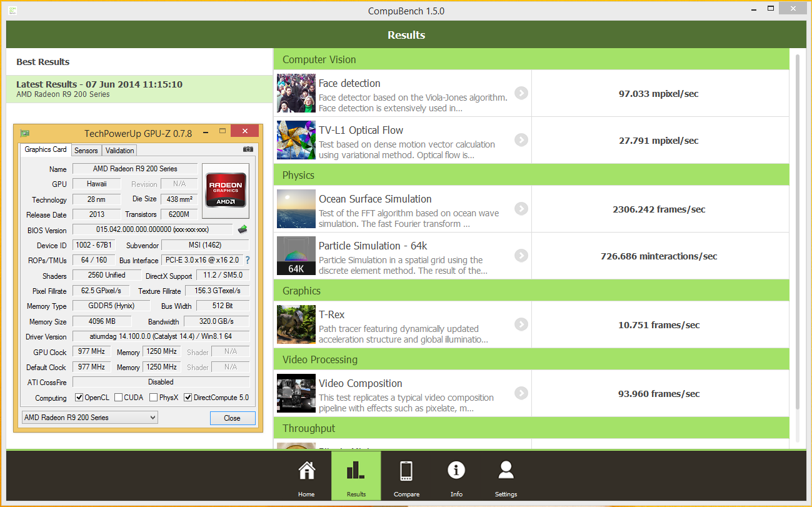Expand T-Rex details arrow
The image size is (812, 507).
point(521,324)
